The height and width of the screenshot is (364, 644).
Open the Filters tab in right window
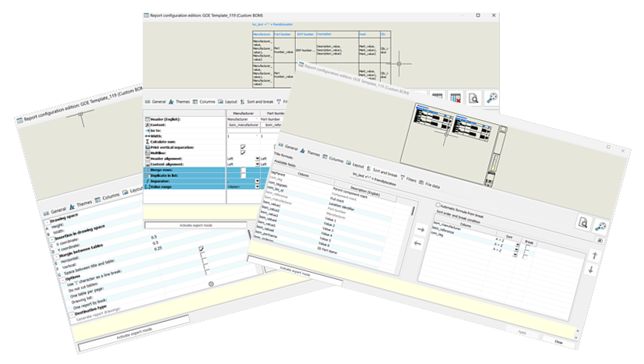[408, 178]
